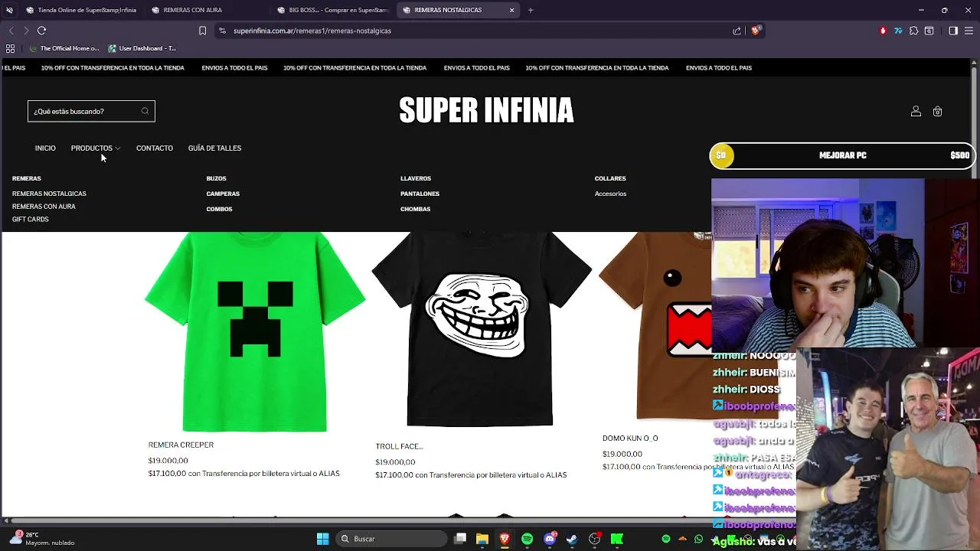
Task: Open the Troll Face shirt image
Action: [x=481, y=330]
